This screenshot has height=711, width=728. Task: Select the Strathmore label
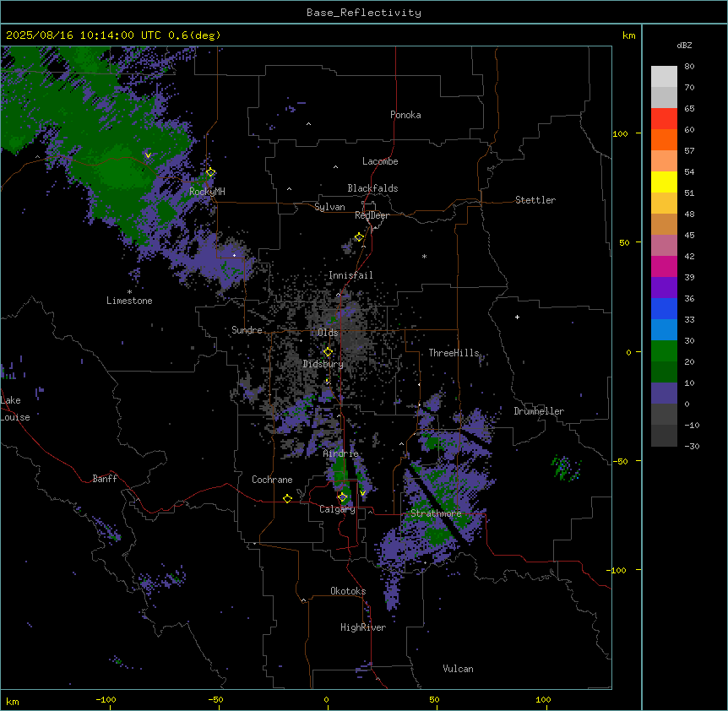(x=436, y=513)
